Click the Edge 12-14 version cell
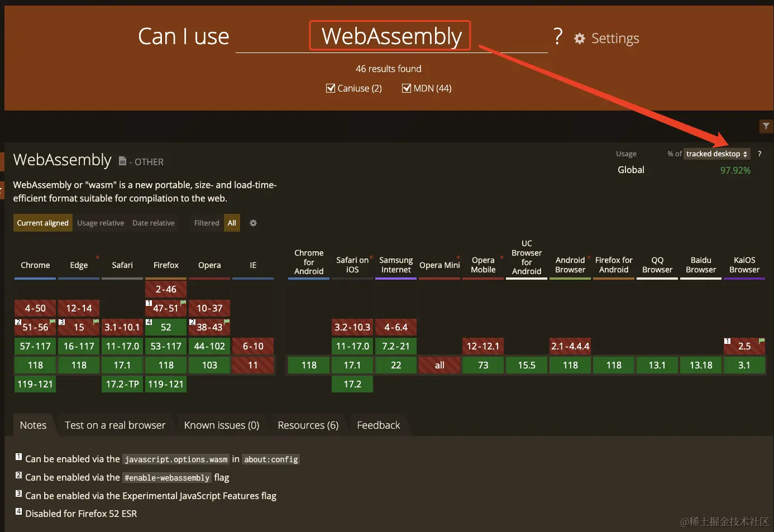The width and height of the screenshot is (774, 532). click(79, 308)
